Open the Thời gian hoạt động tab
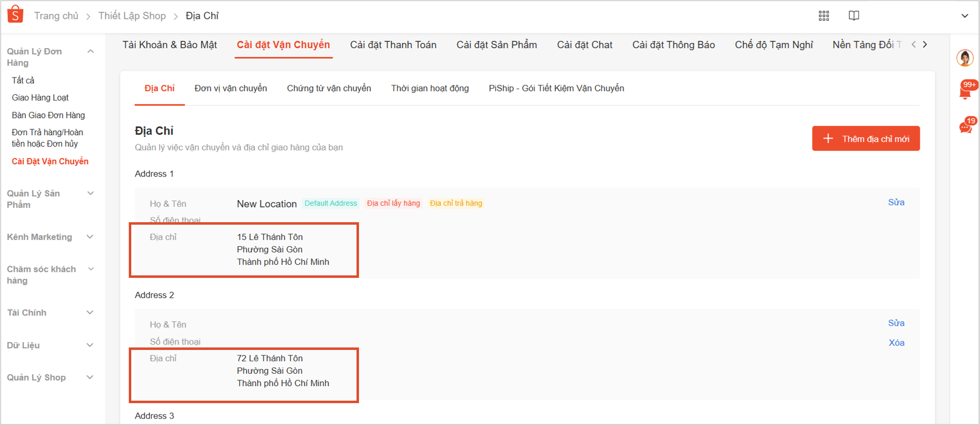The height and width of the screenshot is (425, 980). point(430,88)
